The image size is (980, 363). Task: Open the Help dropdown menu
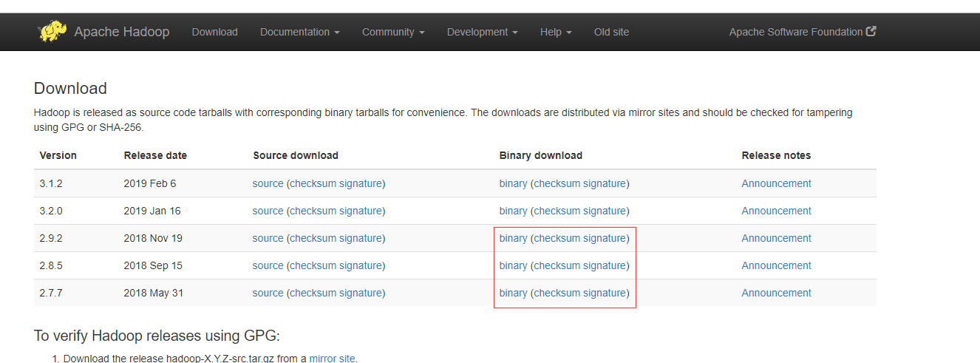556,32
